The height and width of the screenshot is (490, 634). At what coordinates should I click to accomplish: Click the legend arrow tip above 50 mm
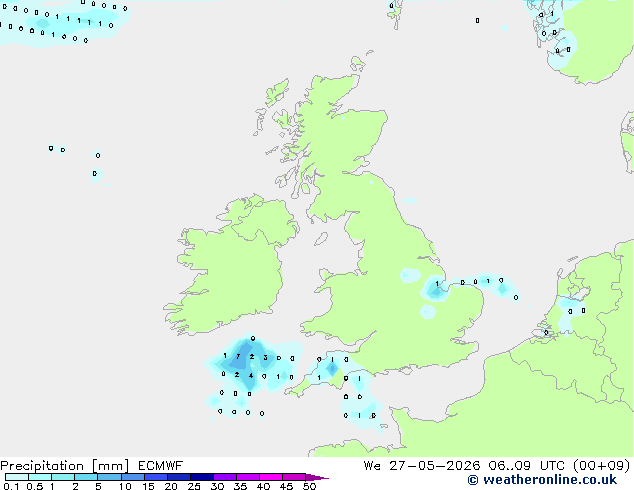tap(317, 477)
